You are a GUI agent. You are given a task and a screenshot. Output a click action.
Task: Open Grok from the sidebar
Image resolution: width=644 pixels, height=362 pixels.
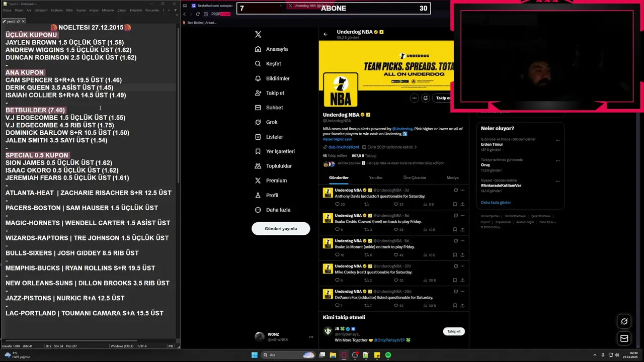pyautogui.click(x=266, y=122)
